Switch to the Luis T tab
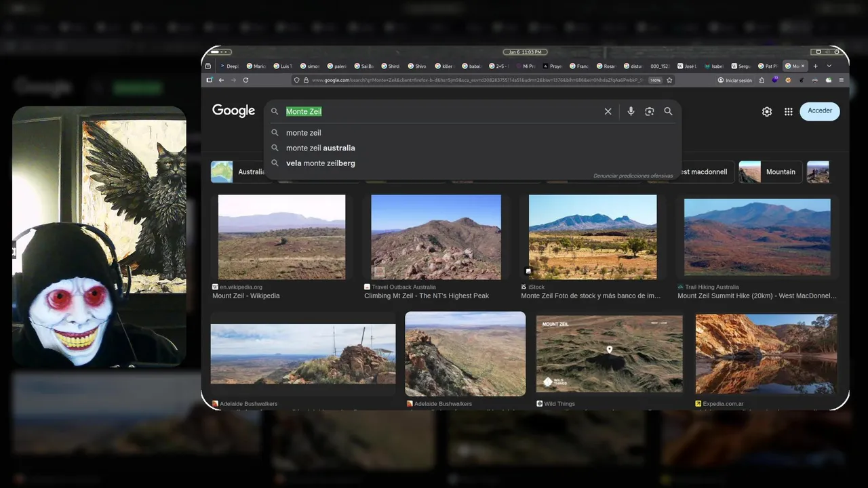The width and height of the screenshot is (868, 488). pyautogui.click(x=283, y=66)
